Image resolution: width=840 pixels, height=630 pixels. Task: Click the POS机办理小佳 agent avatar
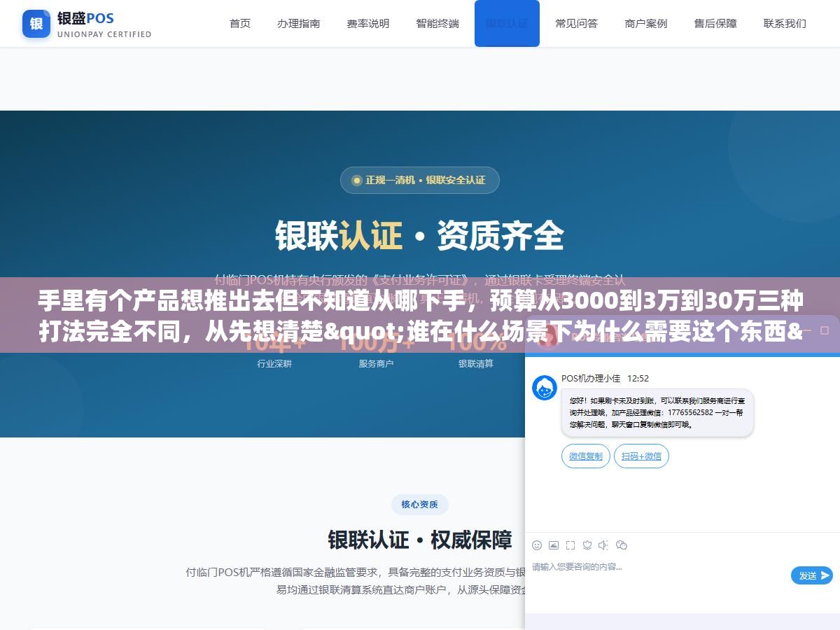(545, 388)
